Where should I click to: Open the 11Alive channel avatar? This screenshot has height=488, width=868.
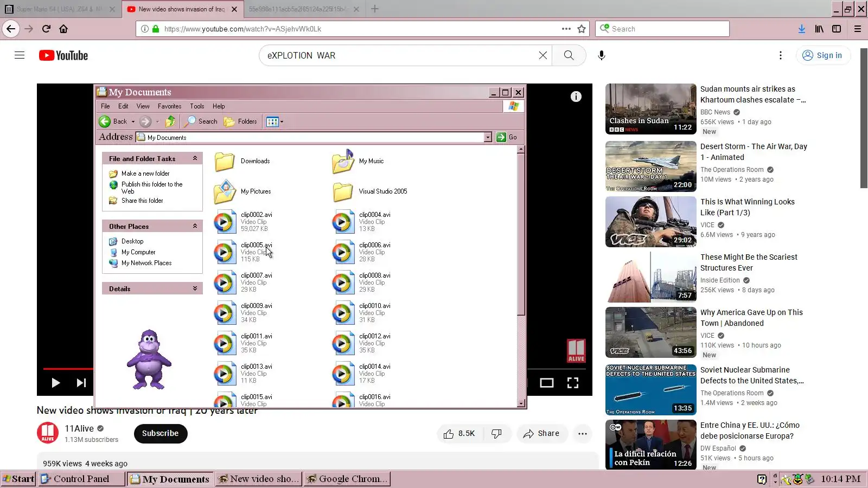(48, 433)
